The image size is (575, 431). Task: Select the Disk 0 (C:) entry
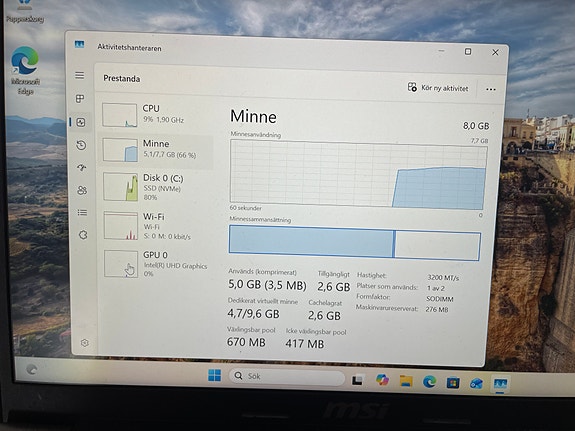[157, 187]
